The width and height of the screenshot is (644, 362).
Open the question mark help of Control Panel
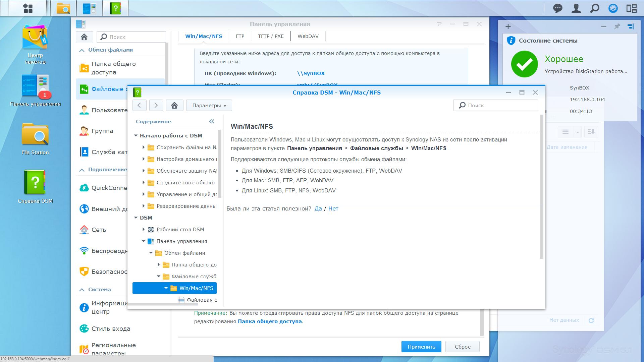439,24
